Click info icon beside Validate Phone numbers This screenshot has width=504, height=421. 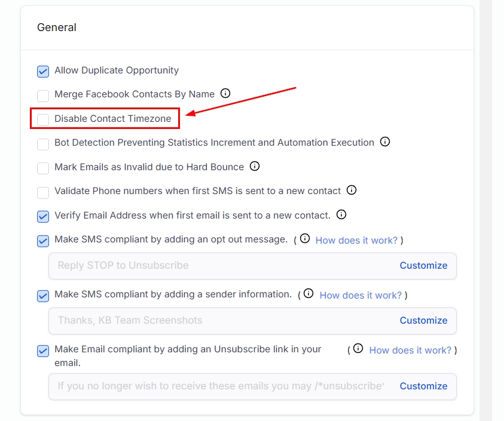(352, 190)
